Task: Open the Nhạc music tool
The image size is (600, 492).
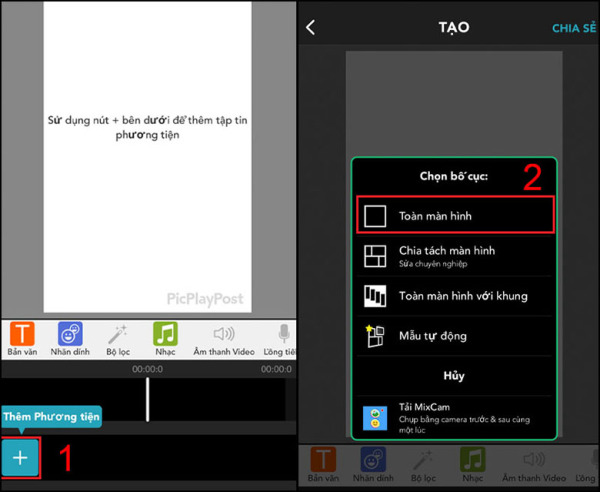Action: [165, 338]
